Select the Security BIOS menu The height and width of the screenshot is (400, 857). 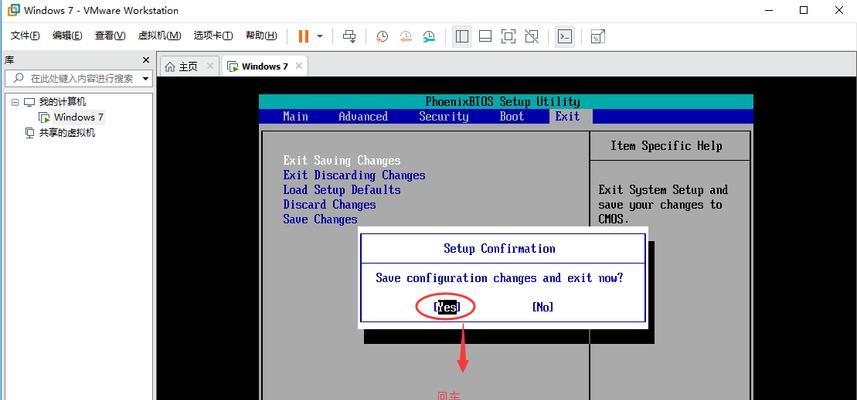coord(444,116)
